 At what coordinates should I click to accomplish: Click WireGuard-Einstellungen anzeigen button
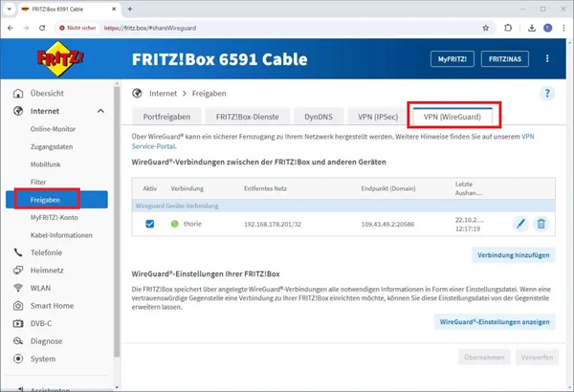(495, 321)
